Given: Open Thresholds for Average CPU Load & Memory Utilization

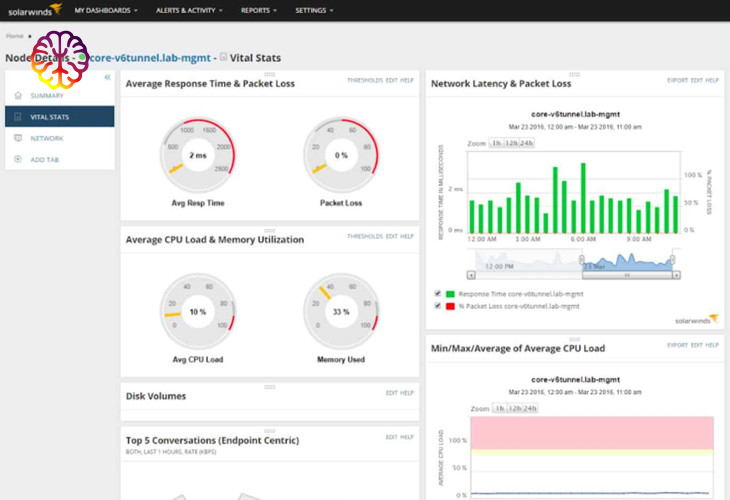Looking at the screenshot, I should 365,236.
